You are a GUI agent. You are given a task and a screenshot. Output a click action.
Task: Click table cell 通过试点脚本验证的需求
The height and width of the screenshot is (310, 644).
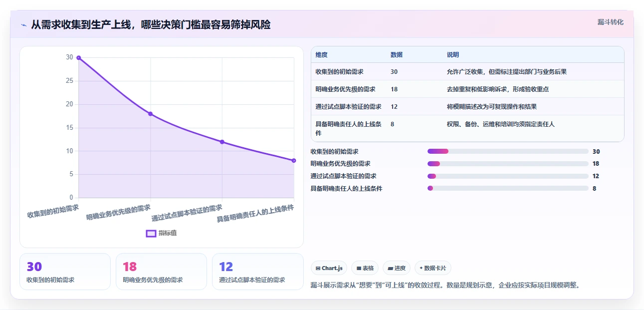tap(349, 107)
